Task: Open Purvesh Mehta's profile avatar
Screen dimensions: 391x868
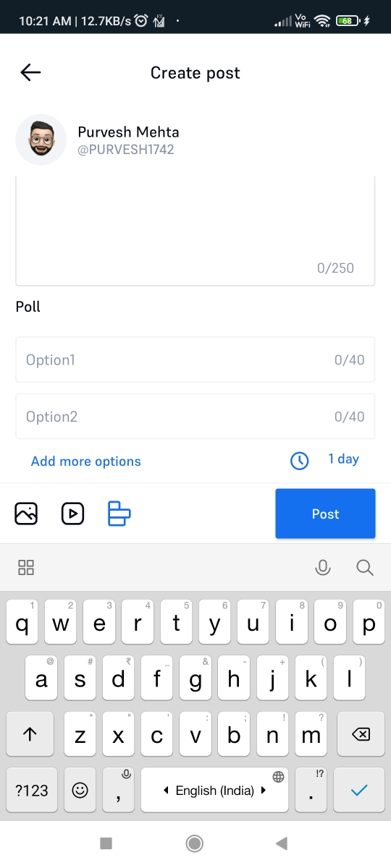Action: (41, 140)
